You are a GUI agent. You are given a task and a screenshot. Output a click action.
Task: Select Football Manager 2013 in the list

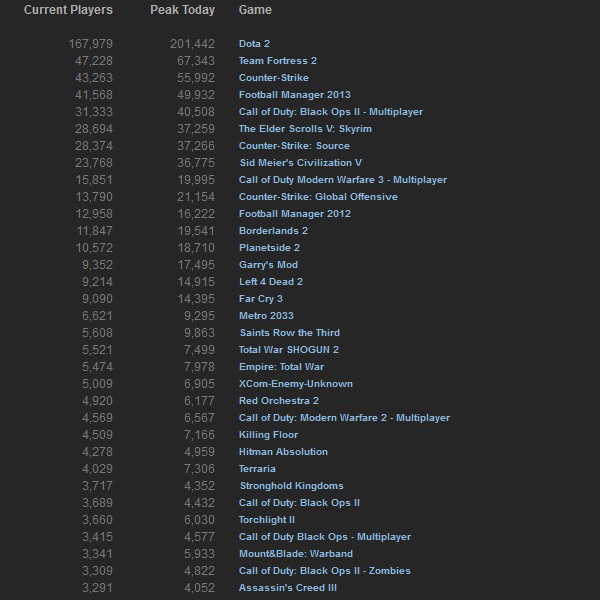point(294,95)
